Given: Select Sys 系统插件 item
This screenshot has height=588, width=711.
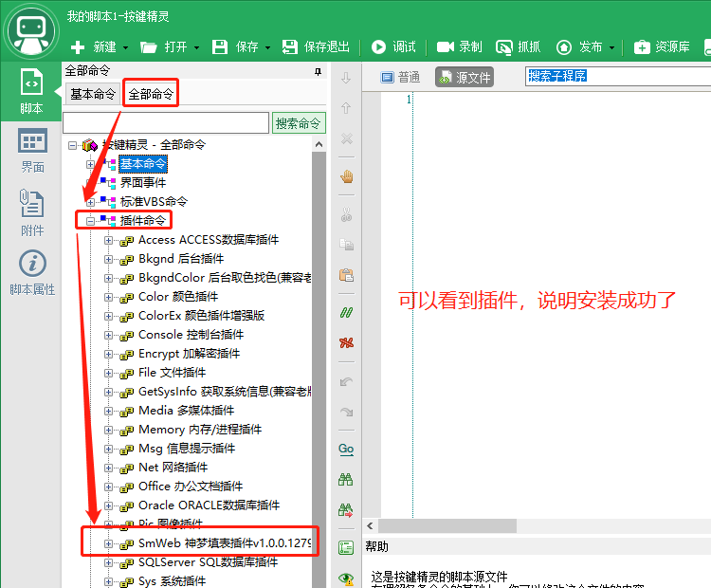Looking at the screenshot, I should coord(172,580).
